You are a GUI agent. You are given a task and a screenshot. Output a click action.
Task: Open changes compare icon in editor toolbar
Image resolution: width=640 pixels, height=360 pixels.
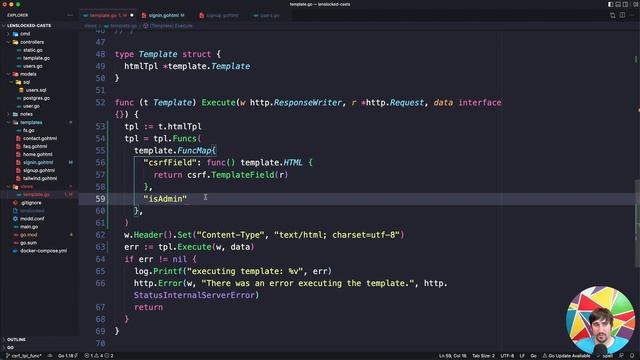coord(613,15)
